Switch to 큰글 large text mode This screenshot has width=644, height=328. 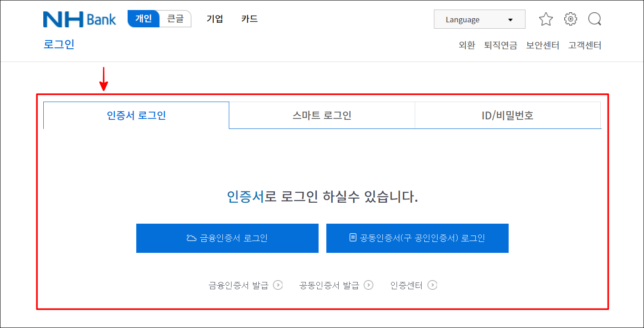point(175,19)
